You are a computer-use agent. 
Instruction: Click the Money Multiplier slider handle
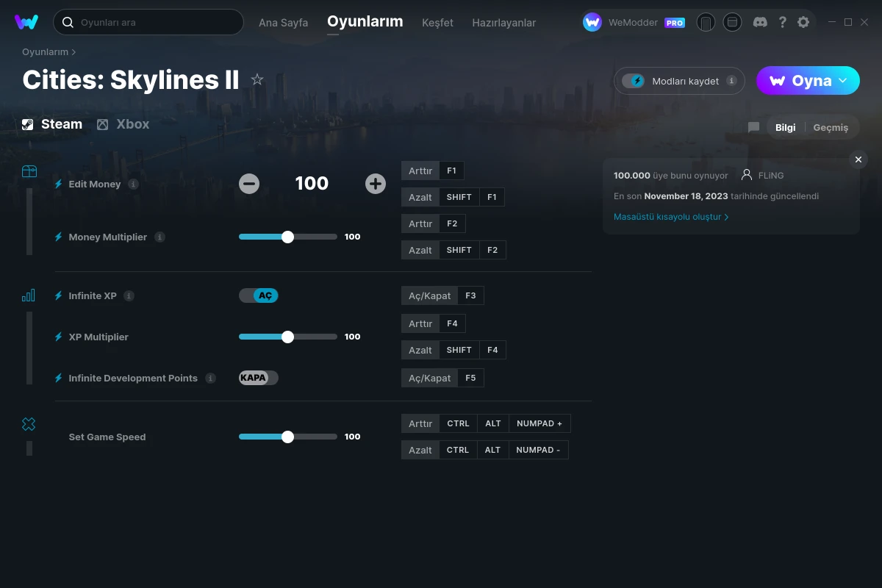[287, 237]
